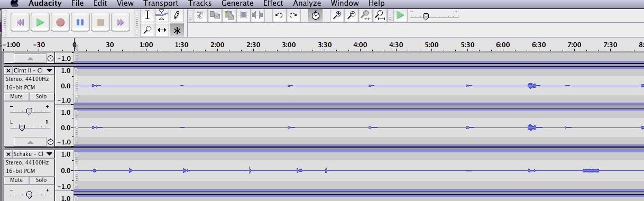This screenshot has width=644, height=201.
Task: Click the Trim audio icon
Action: pyautogui.click(x=243, y=15)
